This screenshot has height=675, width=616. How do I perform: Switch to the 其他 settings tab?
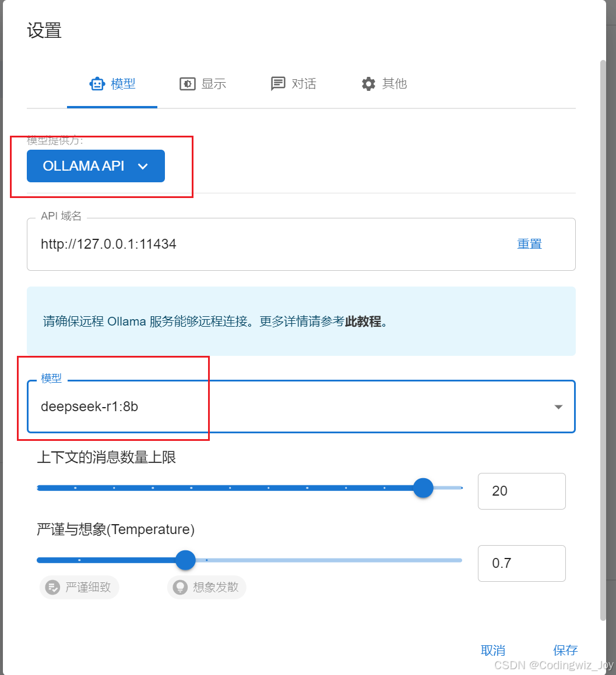point(383,83)
